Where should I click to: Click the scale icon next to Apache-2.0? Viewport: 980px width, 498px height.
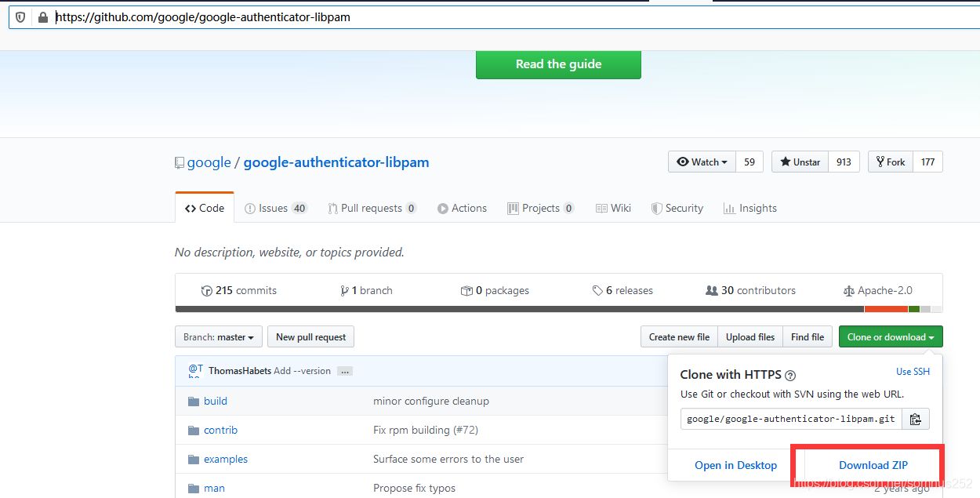849,289
